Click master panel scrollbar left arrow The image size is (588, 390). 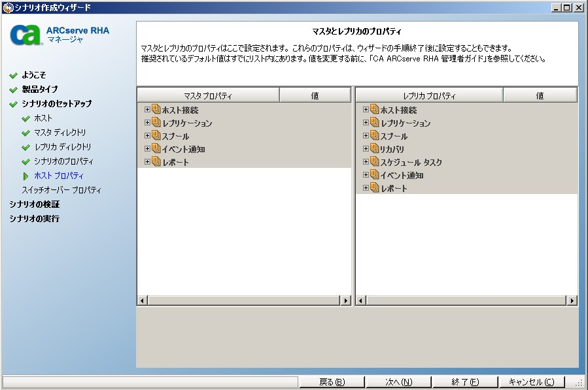coord(142,301)
